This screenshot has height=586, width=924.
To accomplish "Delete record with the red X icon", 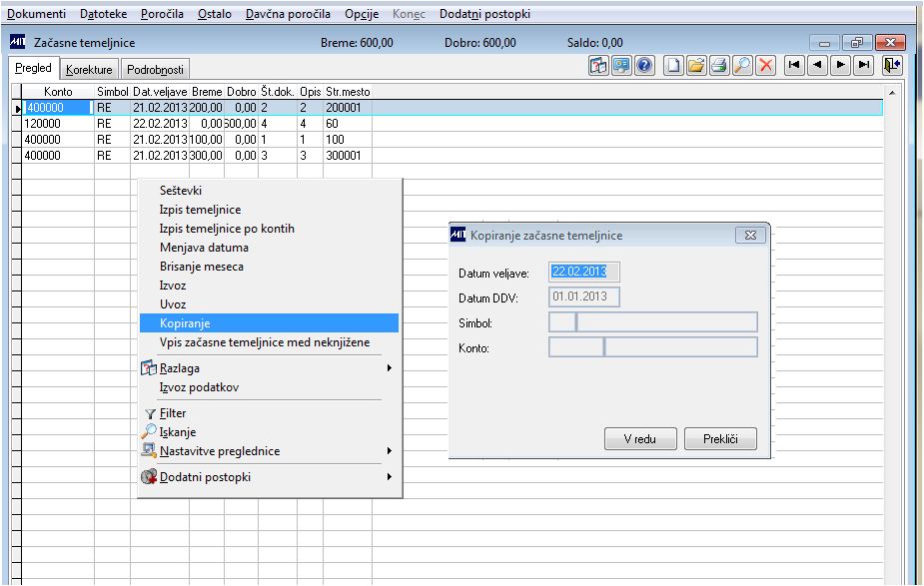I will point(765,65).
